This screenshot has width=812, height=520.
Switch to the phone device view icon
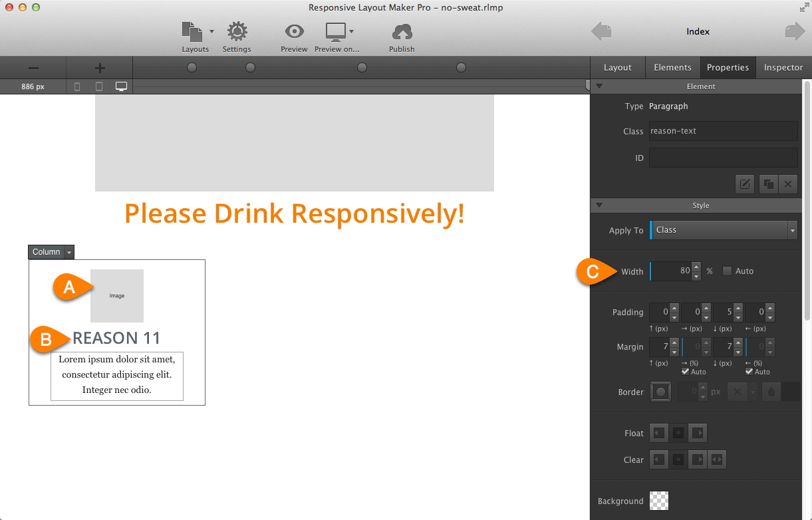(77, 86)
